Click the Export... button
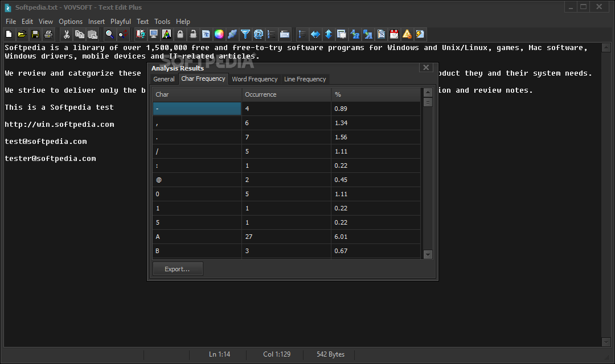Image resolution: width=615 pixels, height=364 pixels. [x=178, y=269]
